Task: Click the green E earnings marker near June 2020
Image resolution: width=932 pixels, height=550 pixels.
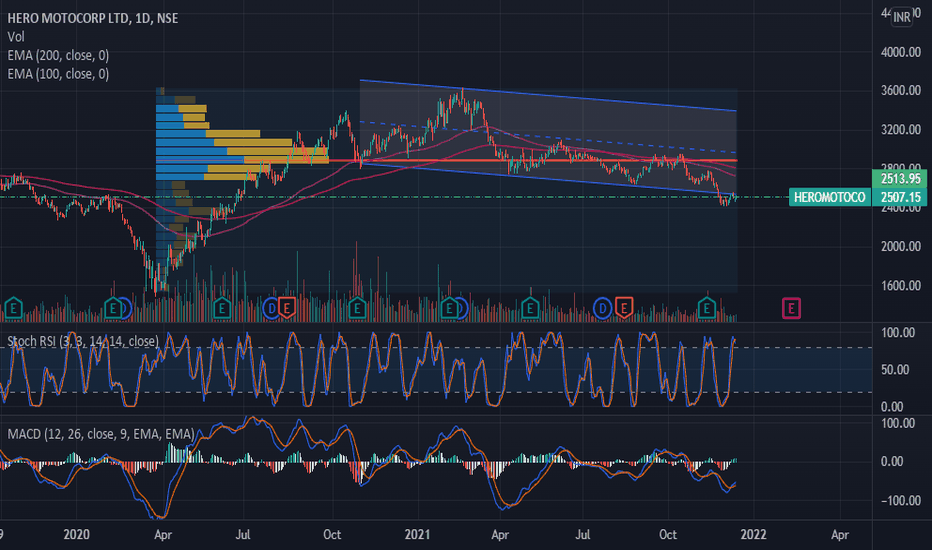Action: click(222, 308)
